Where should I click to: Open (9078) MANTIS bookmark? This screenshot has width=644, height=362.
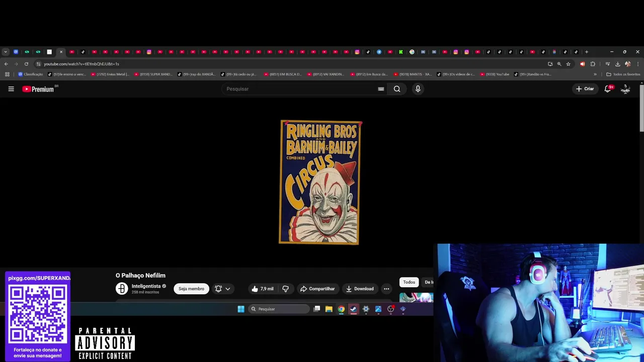coord(413,74)
